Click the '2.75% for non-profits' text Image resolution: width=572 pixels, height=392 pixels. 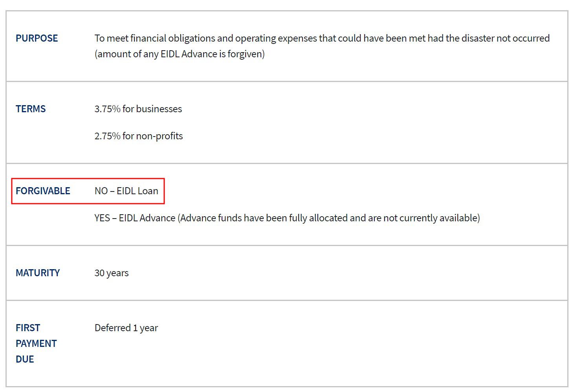139,136
